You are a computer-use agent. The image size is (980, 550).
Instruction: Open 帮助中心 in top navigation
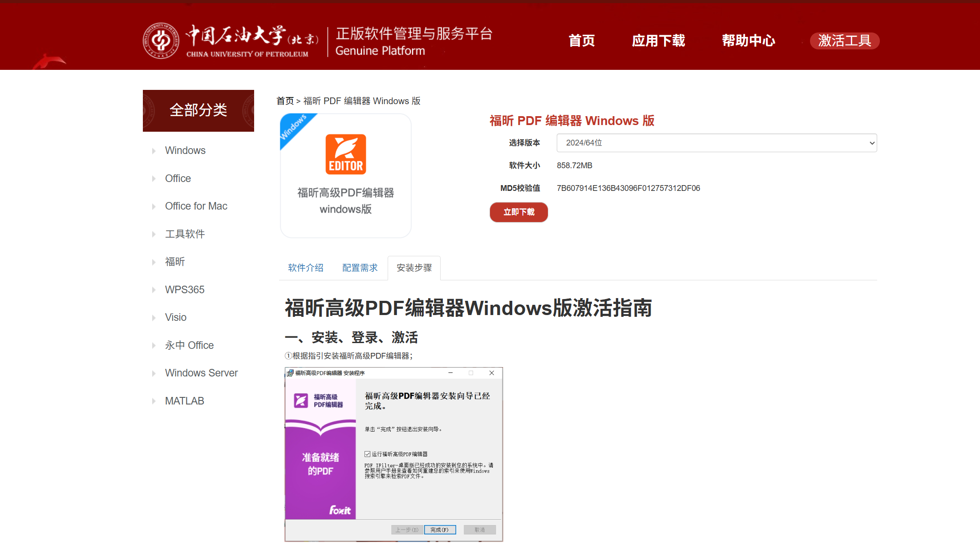pos(749,40)
